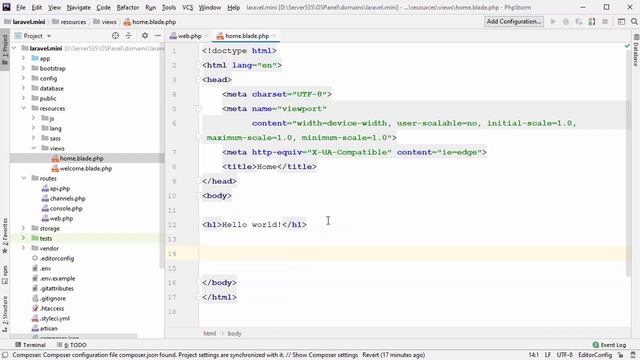
Task: Open the Project vertical tool tab
Action: (4, 49)
